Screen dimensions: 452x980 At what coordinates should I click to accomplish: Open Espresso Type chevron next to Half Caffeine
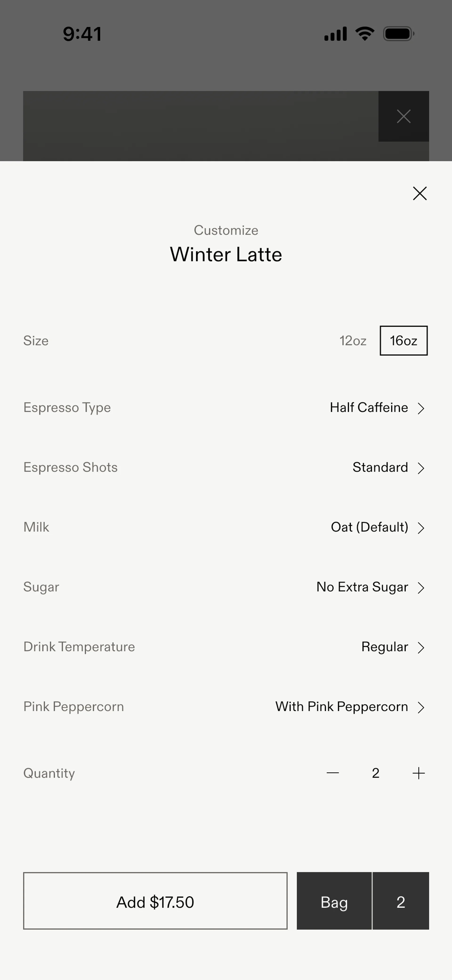click(x=420, y=408)
